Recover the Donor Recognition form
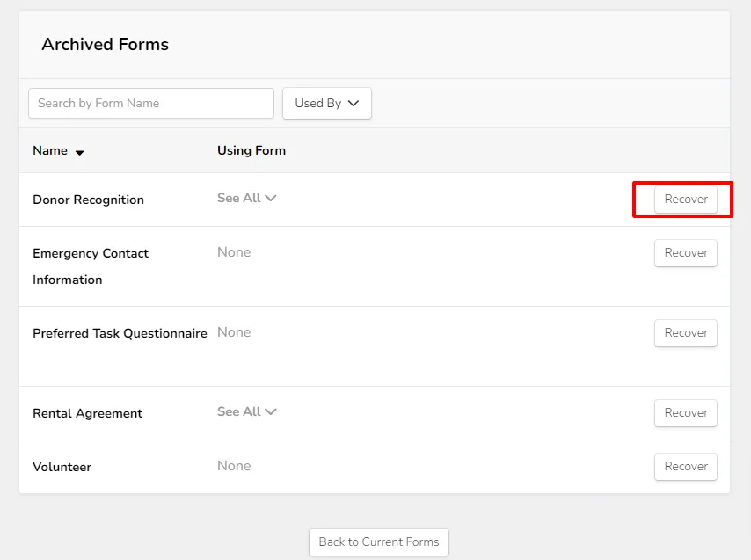751x560 pixels. click(x=686, y=199)
